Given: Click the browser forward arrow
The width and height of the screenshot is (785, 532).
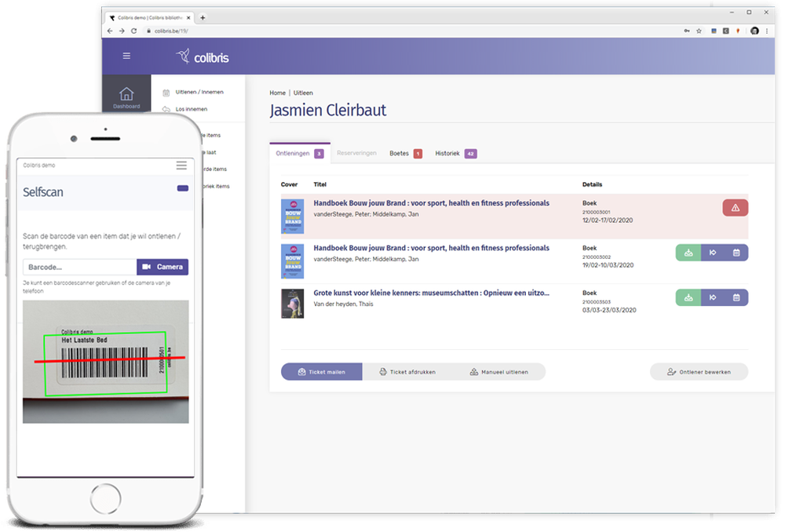Looking at the screenshot, I should pyautogui.click(x=122, y=31).
